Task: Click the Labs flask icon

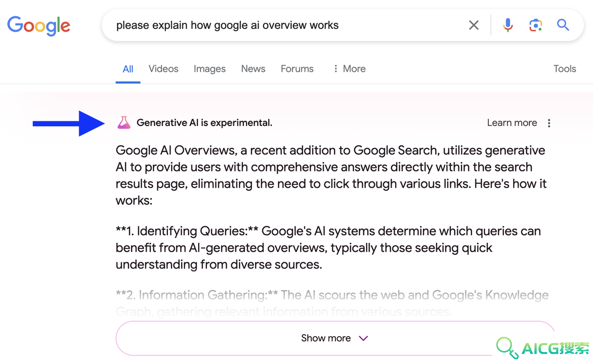Action: (x=123, y=122)
